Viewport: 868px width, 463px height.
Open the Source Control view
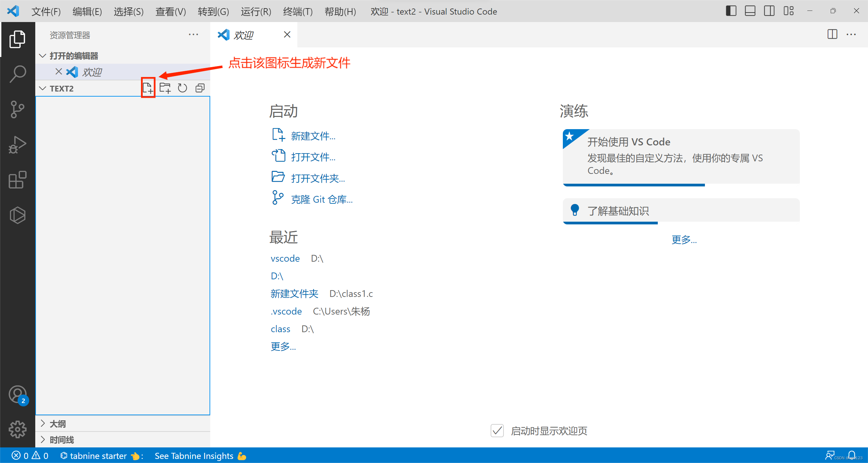[x=17, y=109]
